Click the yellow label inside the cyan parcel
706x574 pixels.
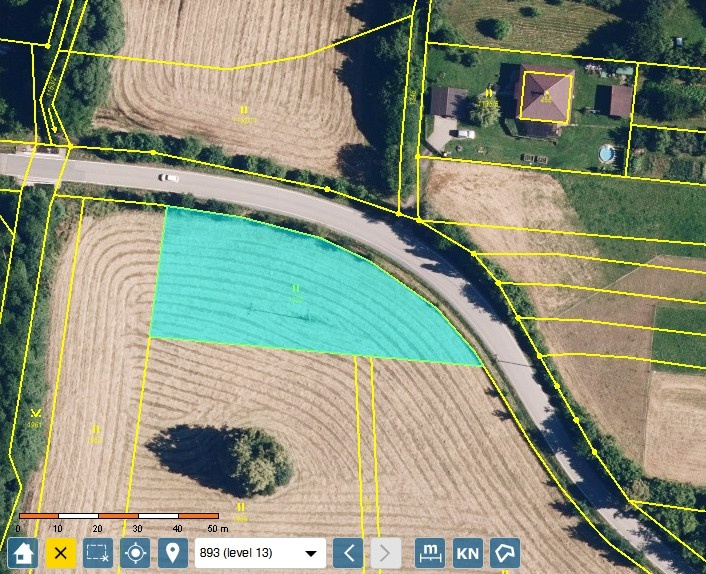point(296,293)
